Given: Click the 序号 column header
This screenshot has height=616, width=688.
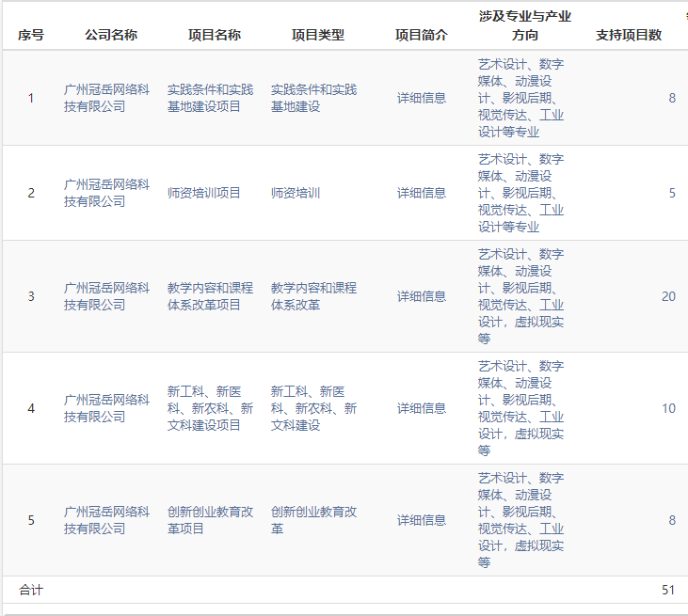Looking at the screenshot, I should [31, 35].
